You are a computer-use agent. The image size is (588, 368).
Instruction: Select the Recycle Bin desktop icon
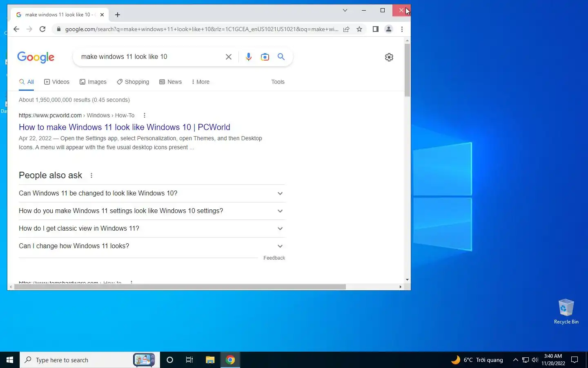click(566, 312)
